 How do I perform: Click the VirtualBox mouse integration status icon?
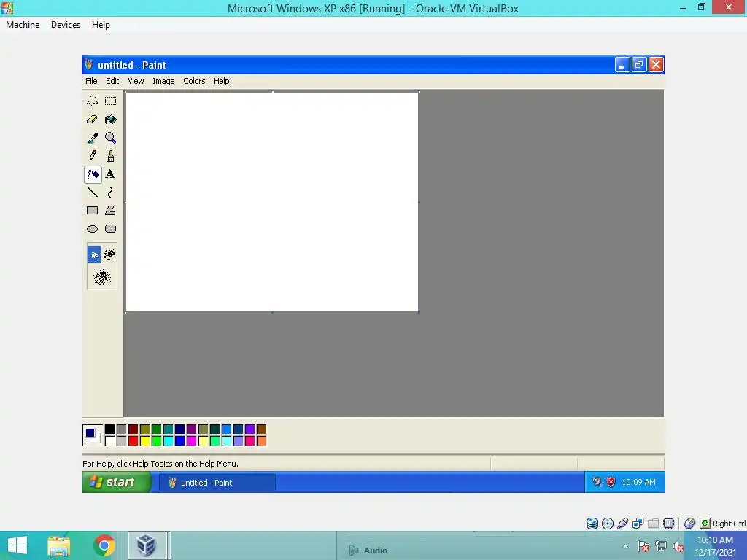[x=689, y=524]
